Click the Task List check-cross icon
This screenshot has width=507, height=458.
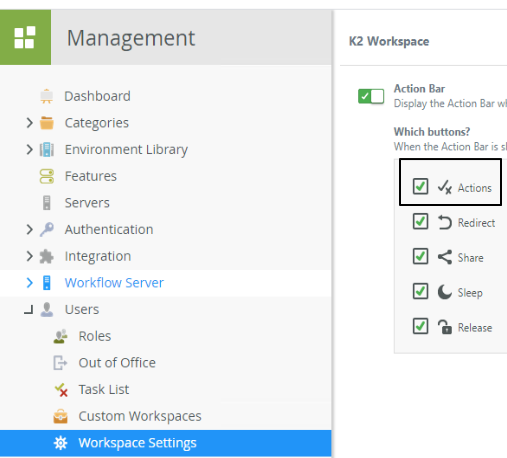[x=61, y=390]
